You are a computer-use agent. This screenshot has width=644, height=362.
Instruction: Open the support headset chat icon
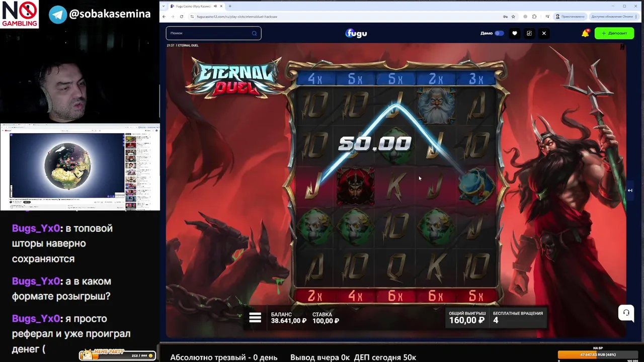click(x=626, y=312)
